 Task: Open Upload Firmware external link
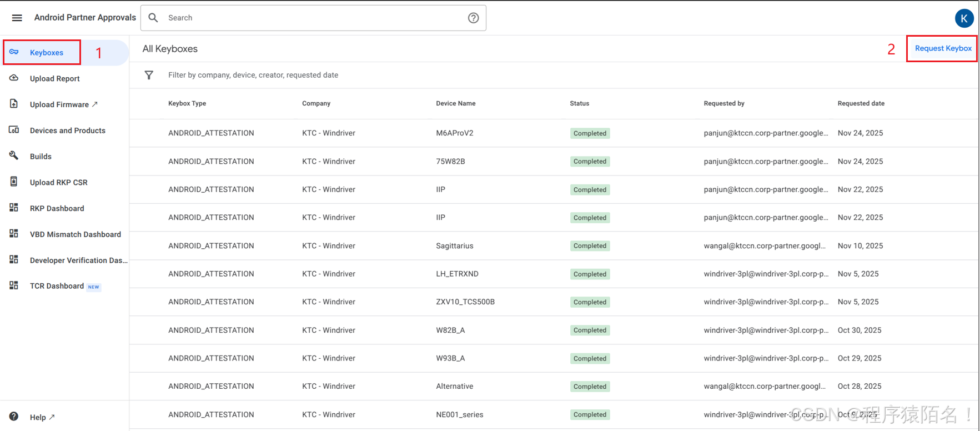point(63,104)
